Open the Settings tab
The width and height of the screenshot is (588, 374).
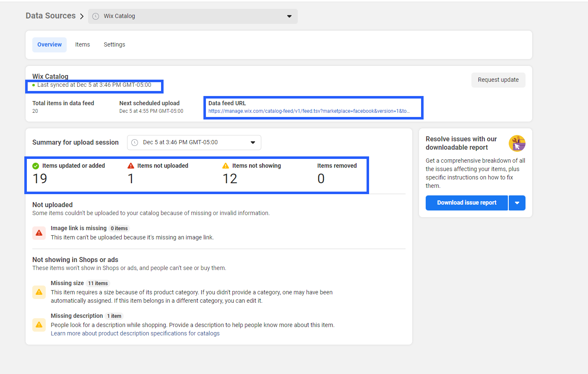point(114,45)
